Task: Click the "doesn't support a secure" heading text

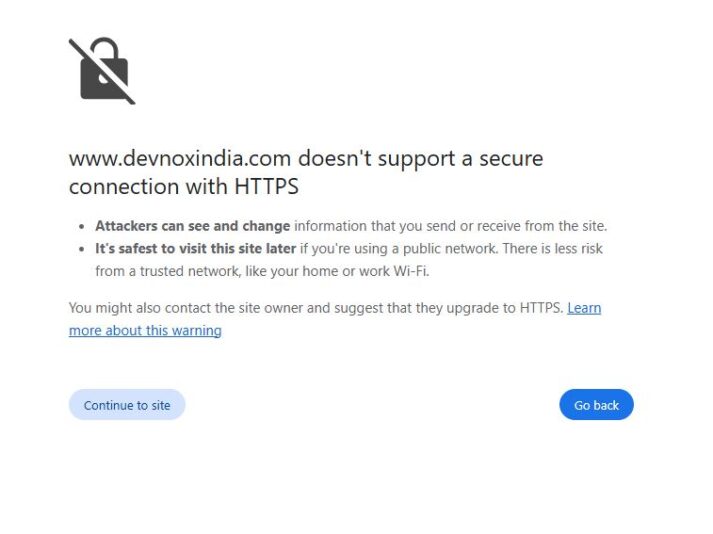Action: (x=420, y=158)
